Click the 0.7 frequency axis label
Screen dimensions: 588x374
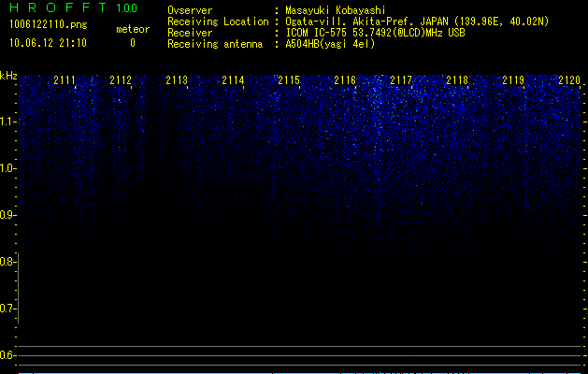[7, 309]
